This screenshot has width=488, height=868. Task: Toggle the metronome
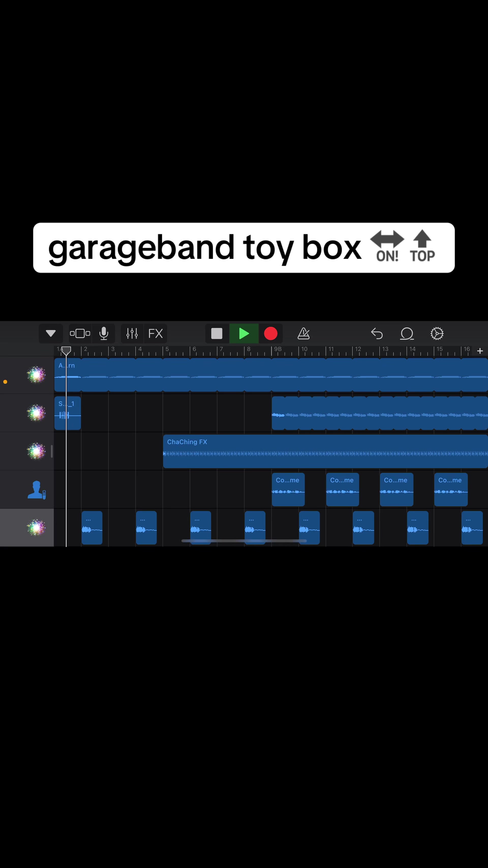pos(303,334)
